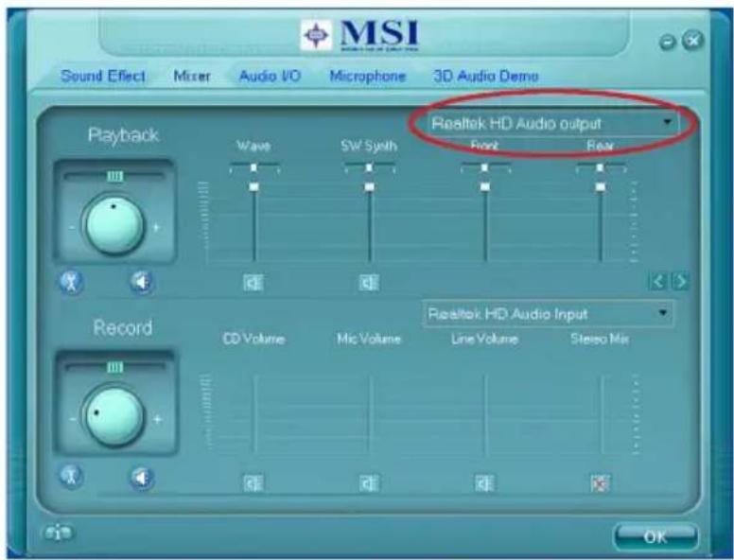Click the OK button
Viewport: 734px width, 560px height.
655,536
